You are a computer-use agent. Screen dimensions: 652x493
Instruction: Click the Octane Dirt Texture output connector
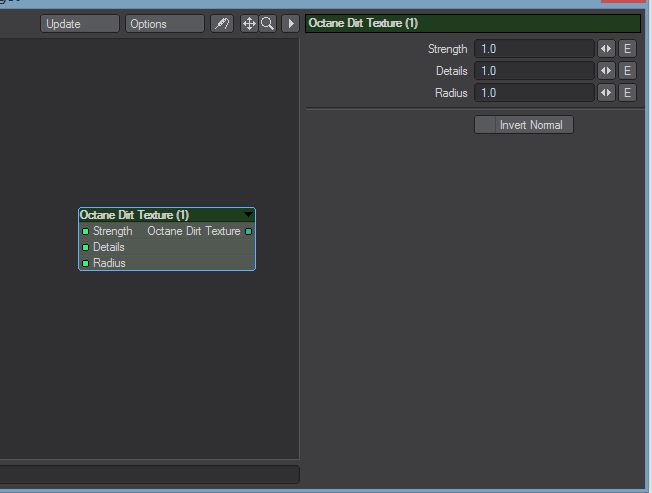click(248, 232)
